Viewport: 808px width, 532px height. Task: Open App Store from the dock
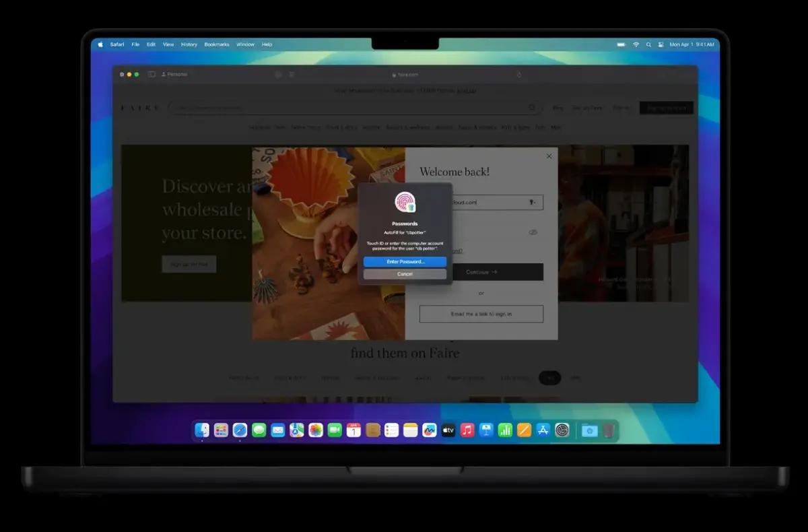tap(543, 430)
